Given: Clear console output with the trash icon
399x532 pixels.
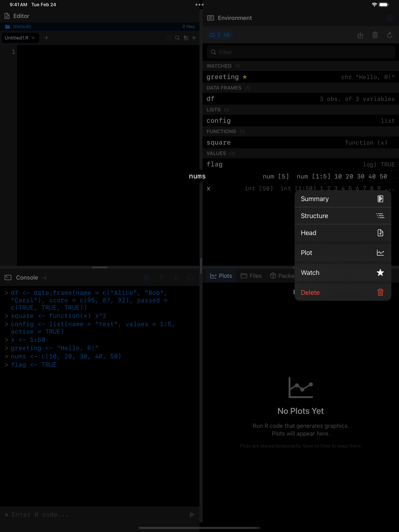Looking at the screenshot, I should point(146,277).
